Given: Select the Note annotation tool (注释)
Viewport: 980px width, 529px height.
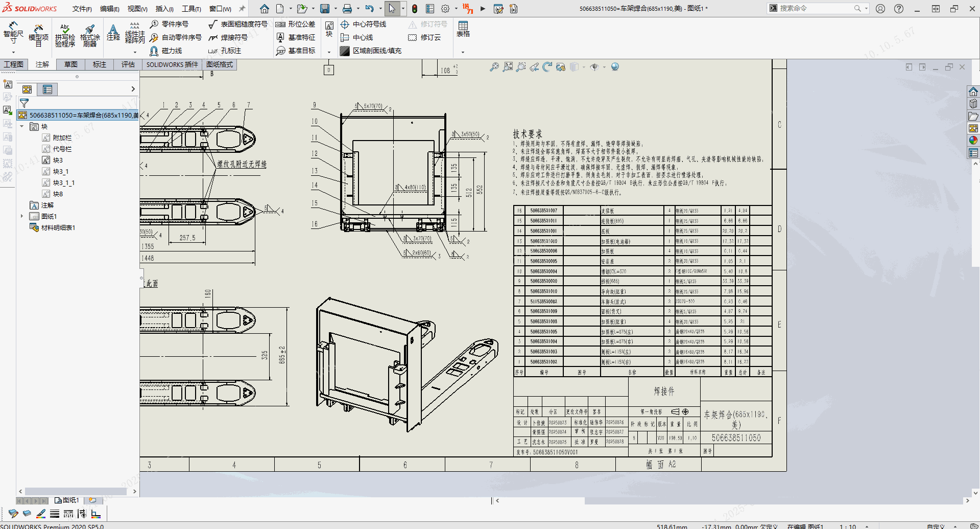Looking at the screenshot, I should 113,32.
